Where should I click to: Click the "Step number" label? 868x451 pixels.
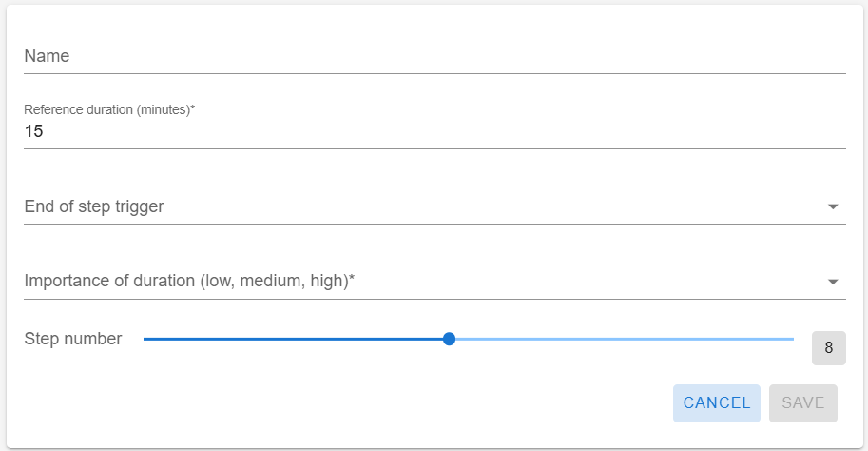[x=73, y=339]
